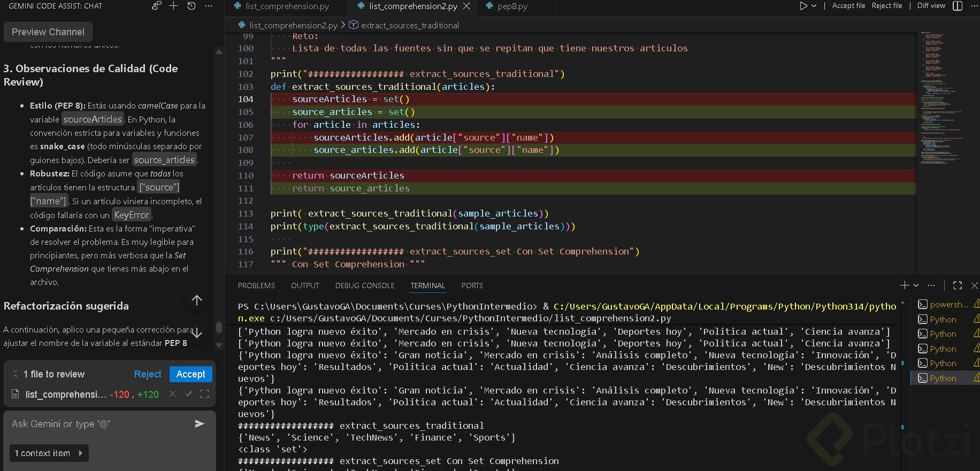980x471 pixels.
Task: Click the Gemini chat vertical scrollbar thumb
Action: [x=219, y=327]
